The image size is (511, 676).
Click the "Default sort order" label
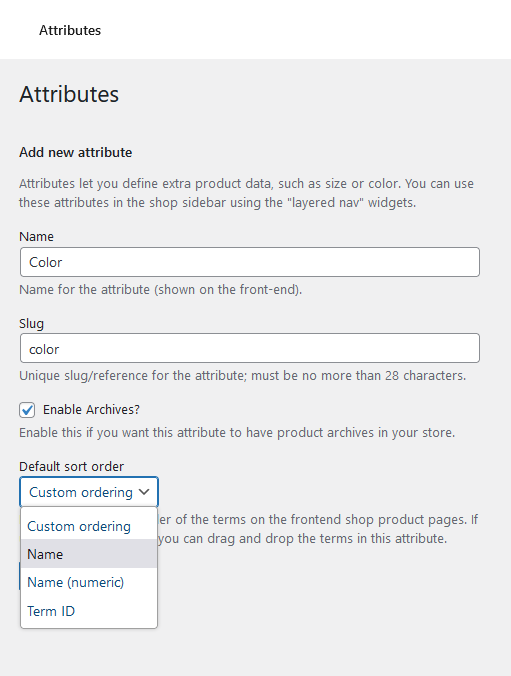tap(72, 466)
